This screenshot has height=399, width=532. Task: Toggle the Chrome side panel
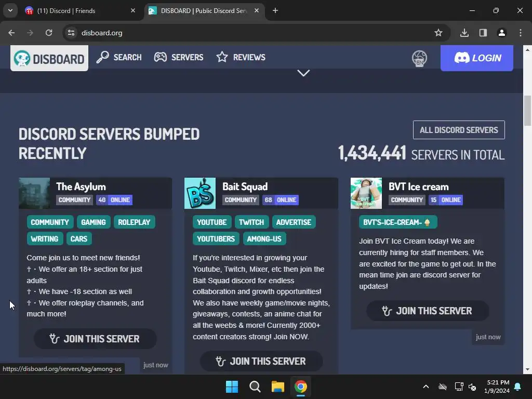click(483, 33)
